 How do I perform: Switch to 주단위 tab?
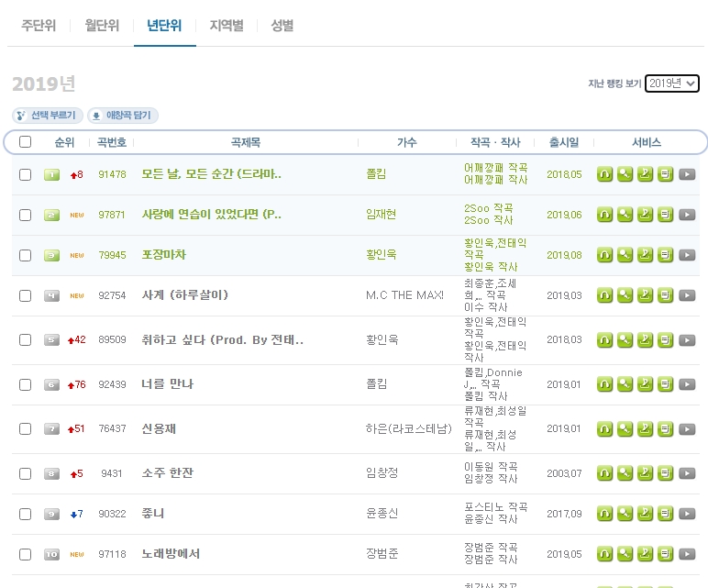[x=39, y=26]
